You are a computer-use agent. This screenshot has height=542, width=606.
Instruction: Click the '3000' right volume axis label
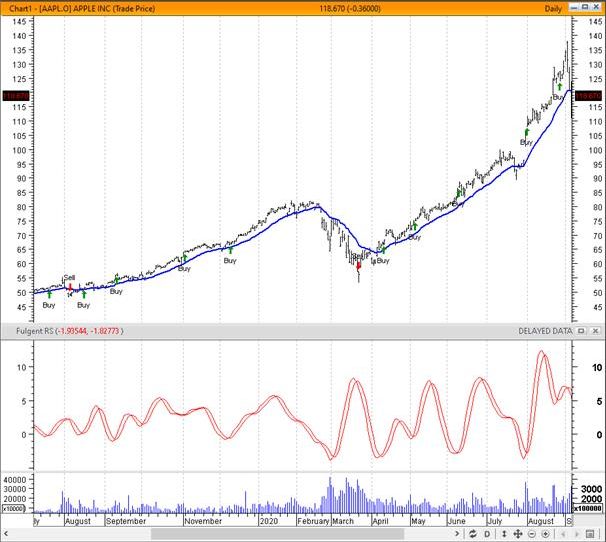(x=591, y=489)
